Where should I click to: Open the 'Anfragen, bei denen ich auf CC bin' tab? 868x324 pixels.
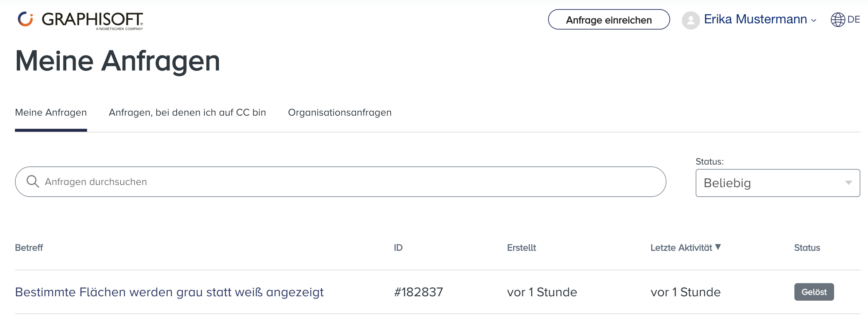pyautogui.click(x=187, y=112)
